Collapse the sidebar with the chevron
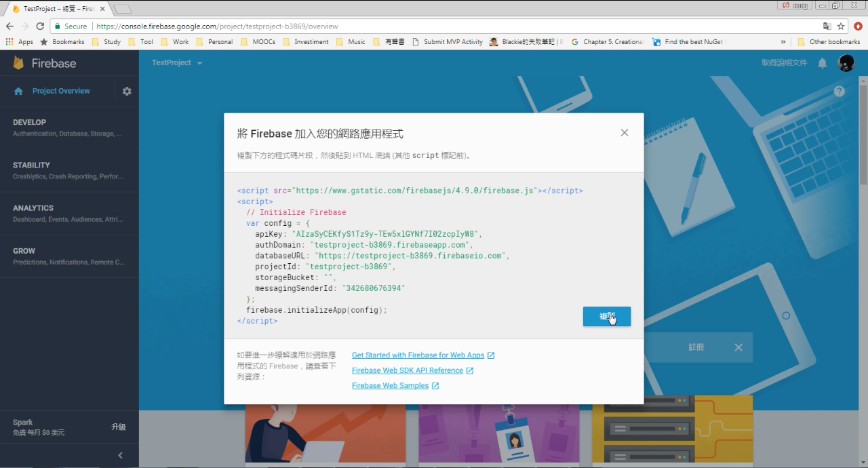The height and width of the screenshot is (468, 868). 121,456
